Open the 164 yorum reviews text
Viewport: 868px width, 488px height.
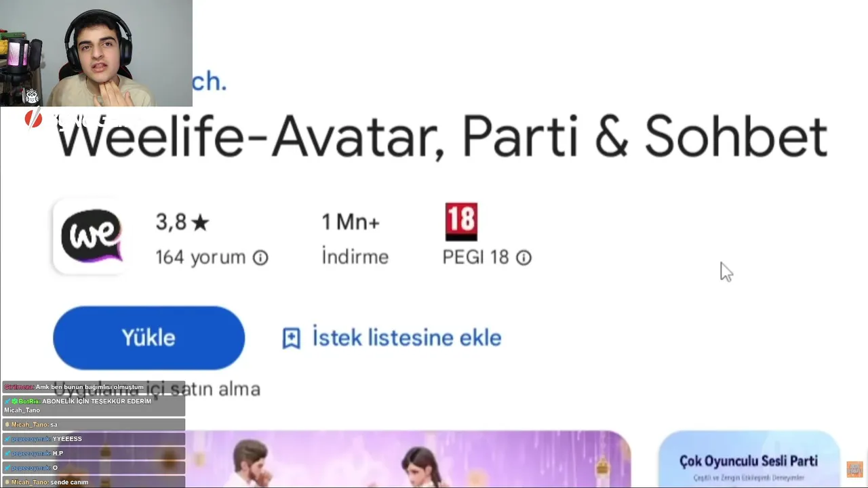(x=200, y=258)
